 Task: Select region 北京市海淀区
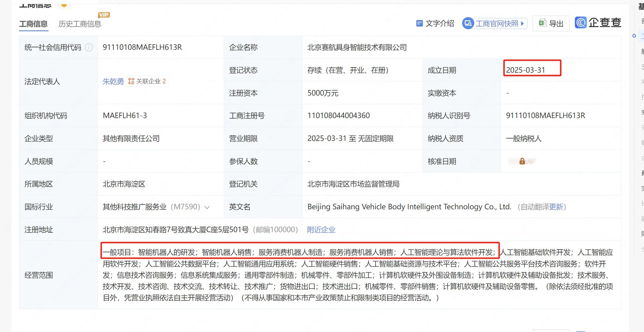pos(124,184)
